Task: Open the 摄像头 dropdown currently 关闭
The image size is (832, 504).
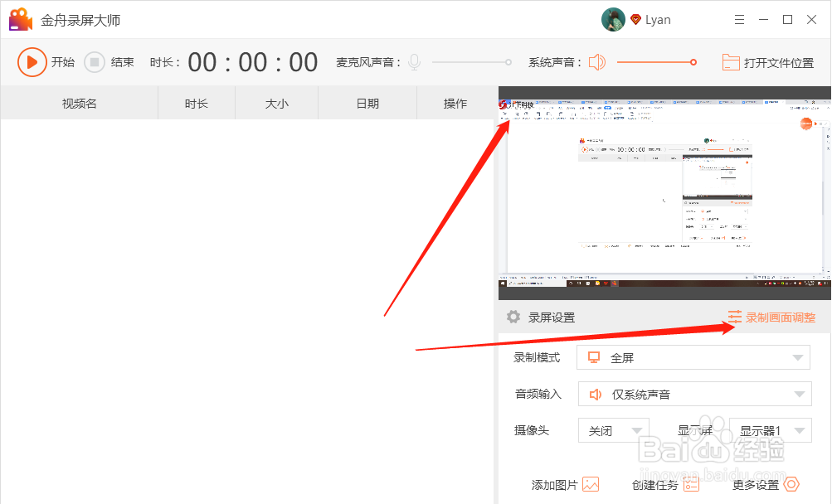Action: [x=613, y=430]
